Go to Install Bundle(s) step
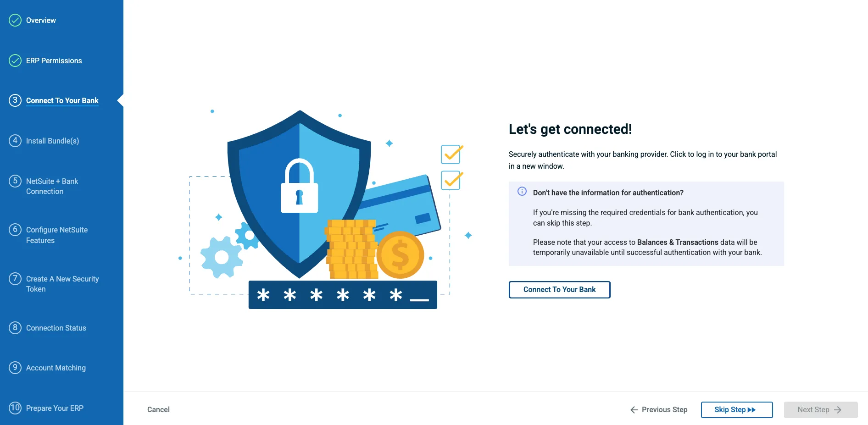 (x=52, y=141)
